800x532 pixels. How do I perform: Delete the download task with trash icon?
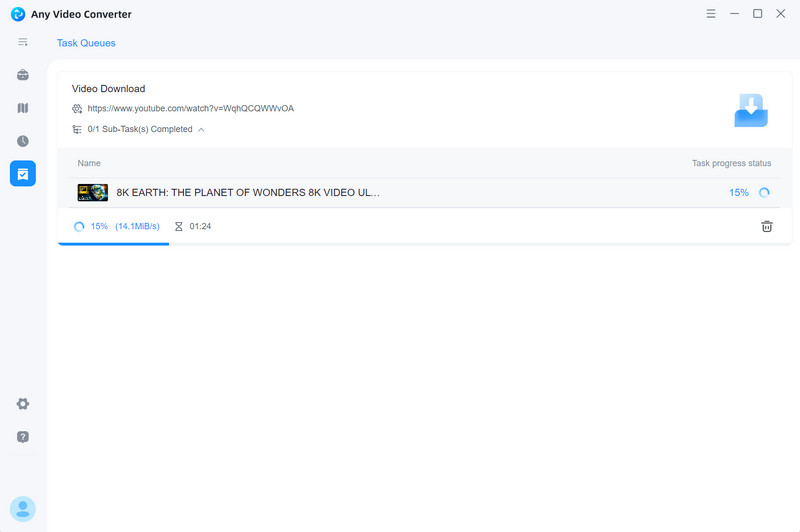pyautogui.click(x=767, y=226)
